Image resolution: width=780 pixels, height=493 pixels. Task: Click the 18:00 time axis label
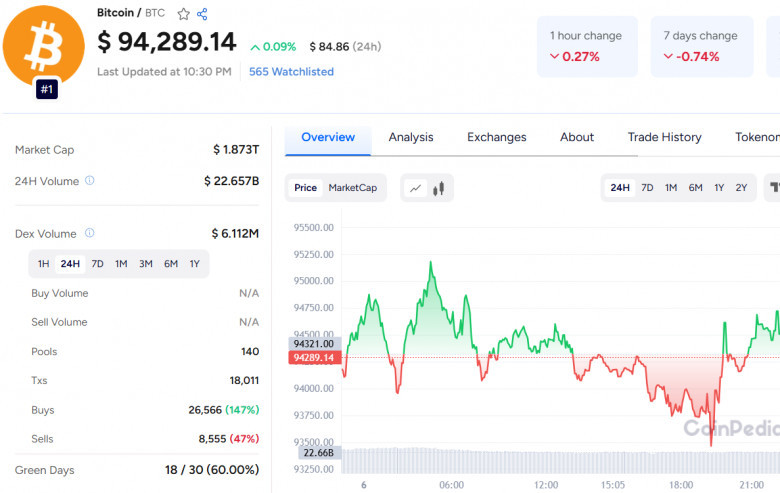click(x=681, y=485)
